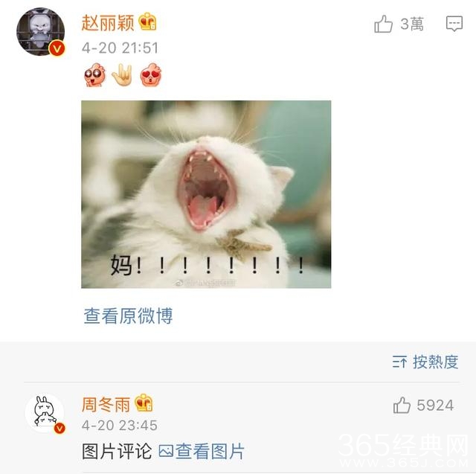The height and width of the screenshot is (474, 476).
Task: Tap the 5924 like count
Action: 435,406
